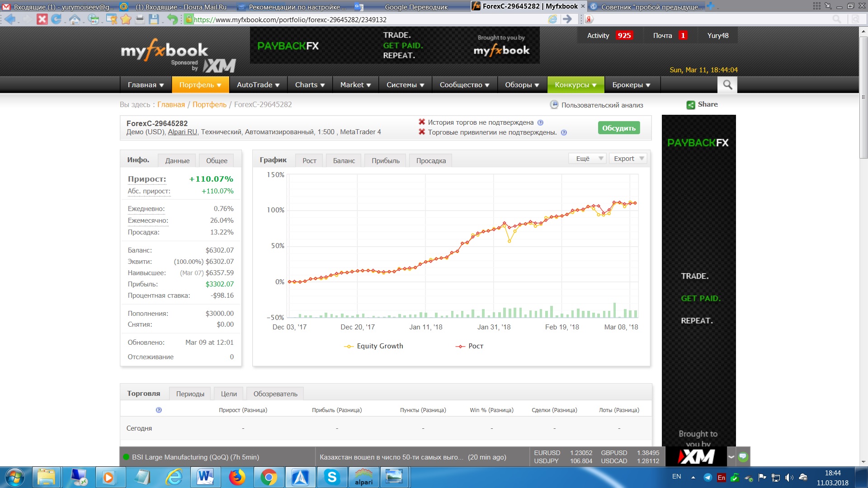Click the help question icon in Торговля table header
Viewport: 868px width, 488px height.
[x=159, y=410]
